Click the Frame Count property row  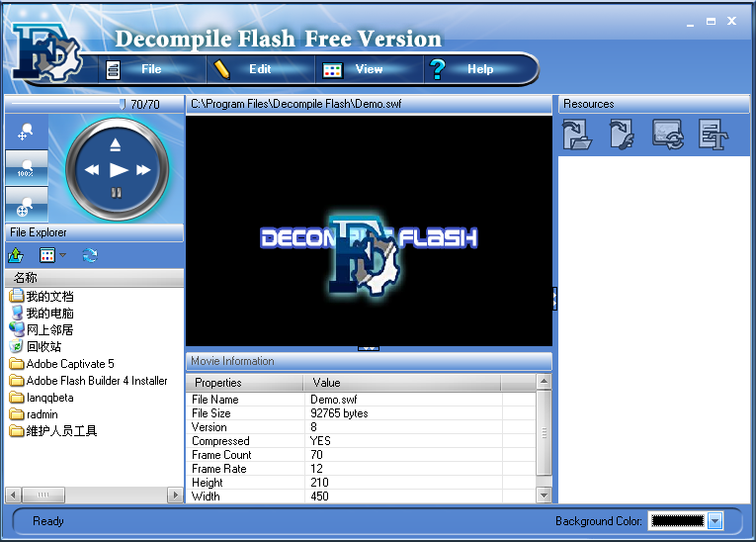click(x=361, y=455)
